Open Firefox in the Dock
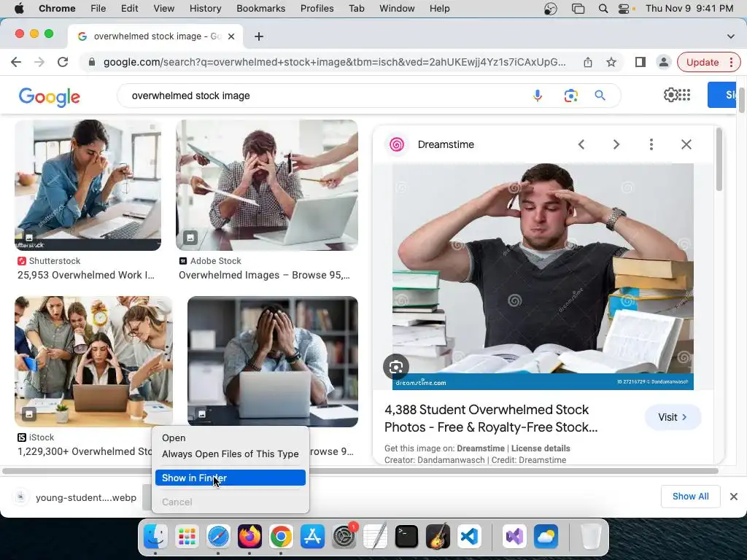Screen dimensions: 747x560 (249, 537)
